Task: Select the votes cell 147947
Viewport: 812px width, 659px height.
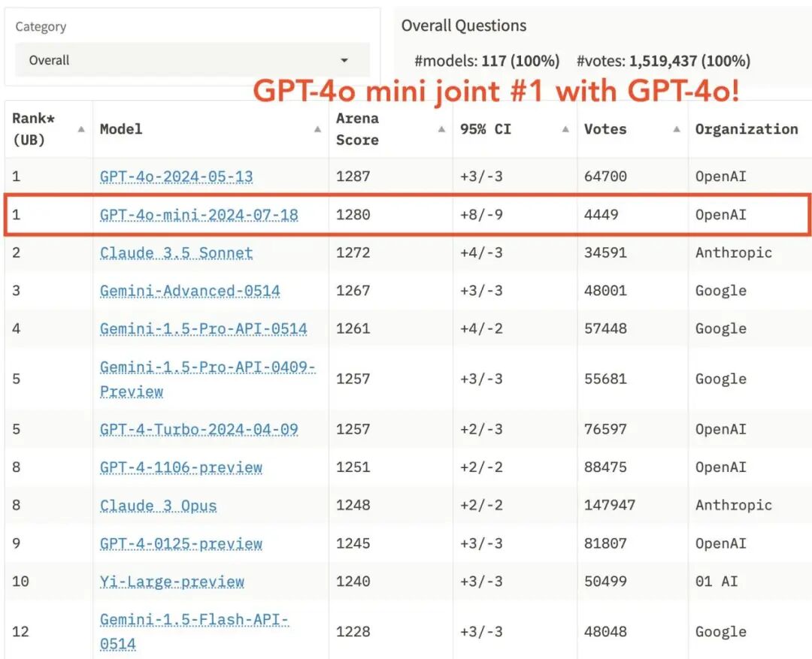Action: tap(610, 505)
